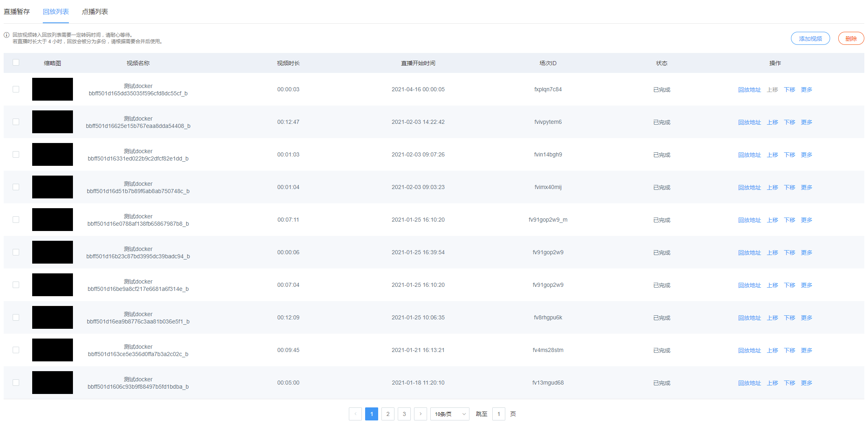Open 更多 menu for row fvin14bgh9
868x429 pixels.
pos(806,155)
